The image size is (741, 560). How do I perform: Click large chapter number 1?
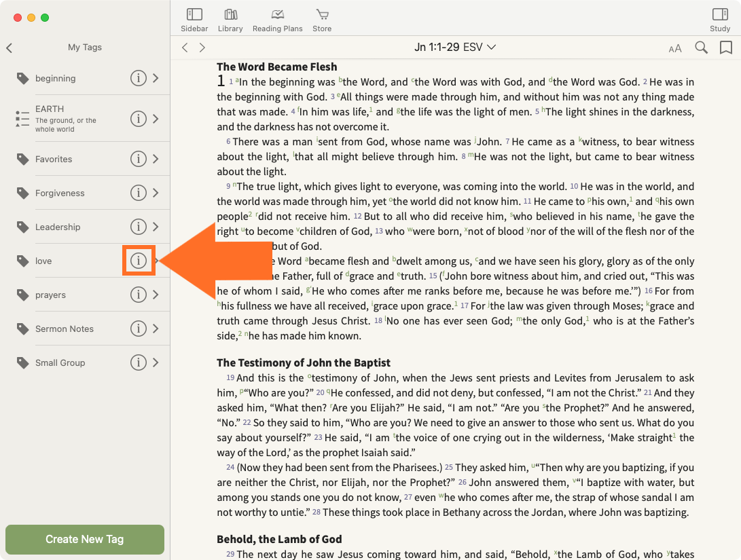point(221,81)
